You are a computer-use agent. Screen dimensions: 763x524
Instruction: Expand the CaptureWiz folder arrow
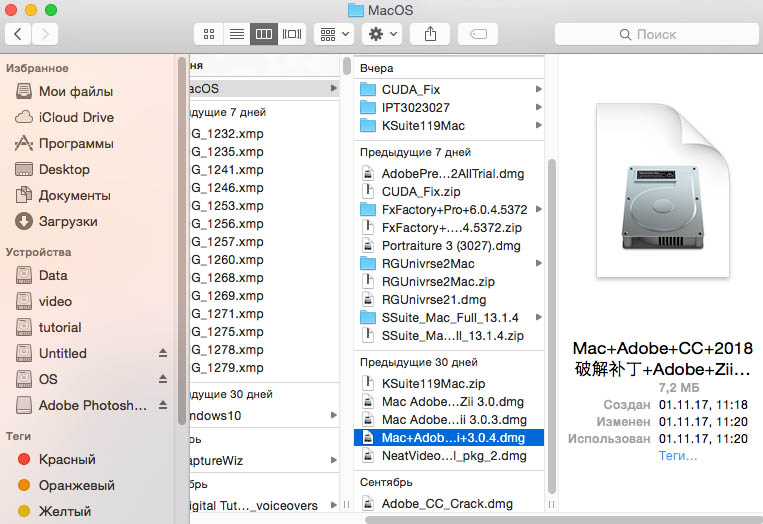tap(334, 460)
